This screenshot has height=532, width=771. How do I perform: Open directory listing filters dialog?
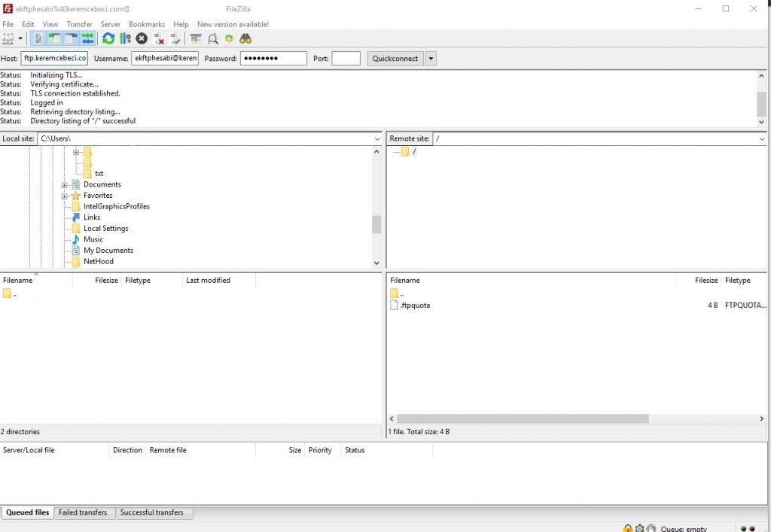click(196, 39)
